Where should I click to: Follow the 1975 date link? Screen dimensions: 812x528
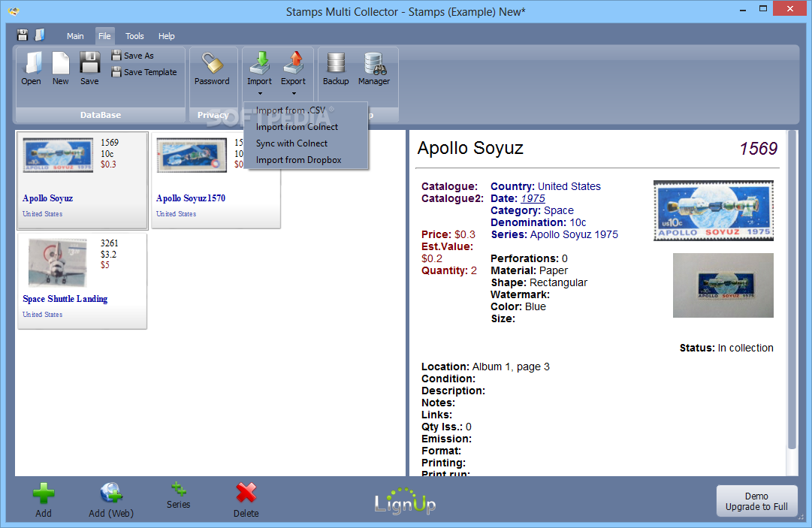pyautogui.click(x=533, y=198)
